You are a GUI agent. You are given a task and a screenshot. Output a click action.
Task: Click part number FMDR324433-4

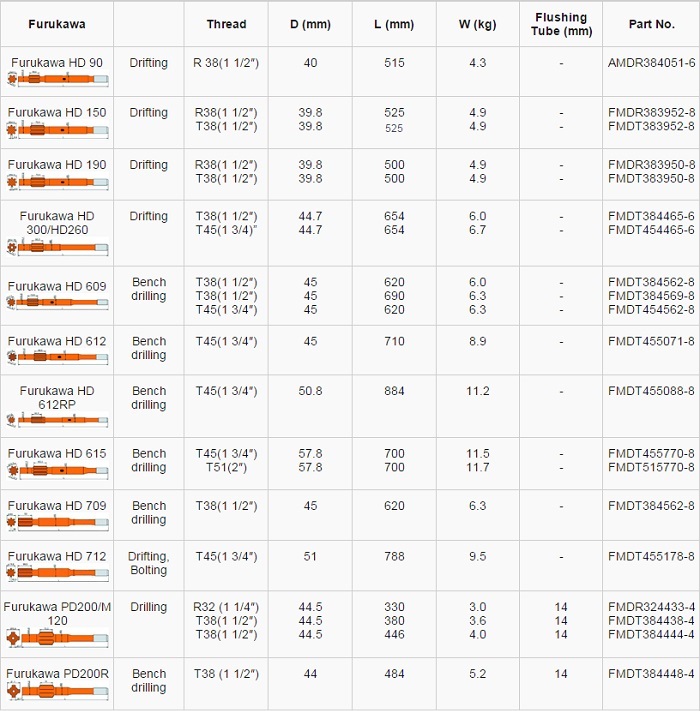[651, 607]
